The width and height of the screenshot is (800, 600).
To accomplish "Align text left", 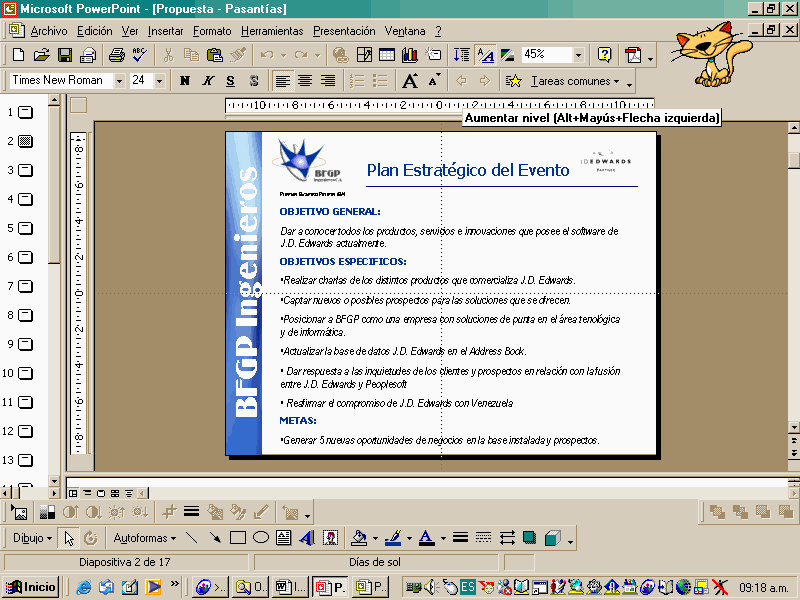I will (x=282, y=81).
